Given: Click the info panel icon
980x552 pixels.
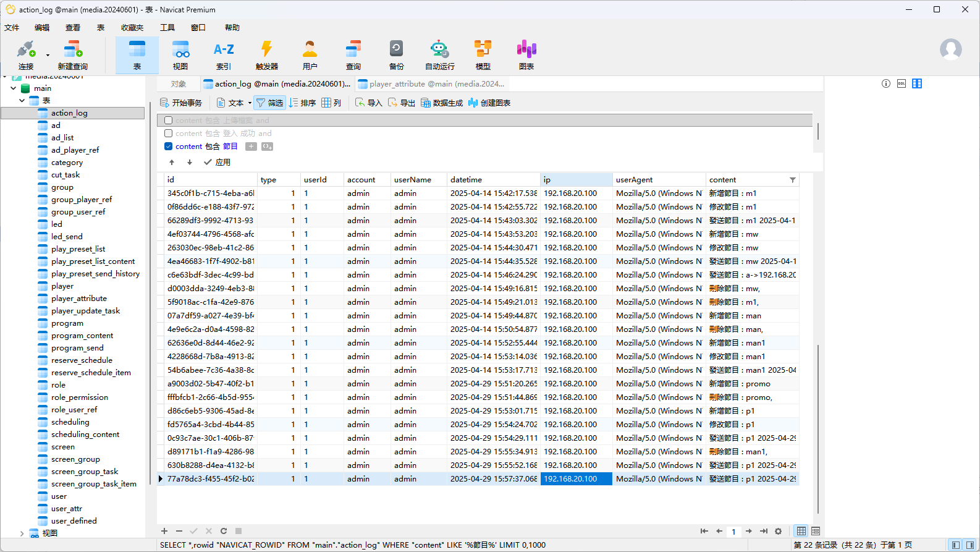Looking at the screenshot, I should click(x=886, y=83).
